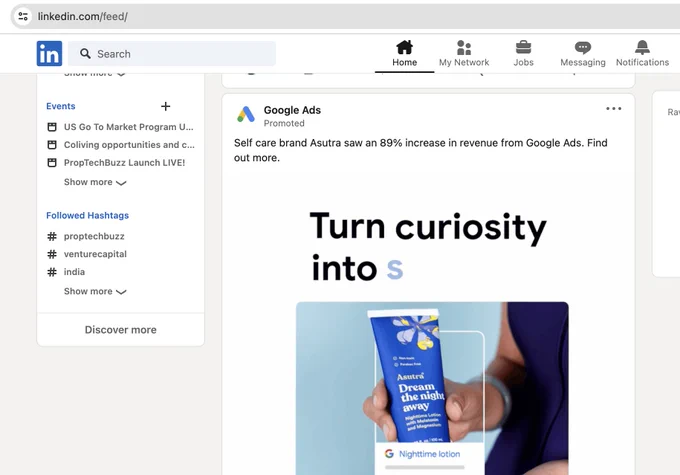Open the three-dot menu on Google Ads post
The width and height of the screenshot is (680, 475).
point(614,108)
